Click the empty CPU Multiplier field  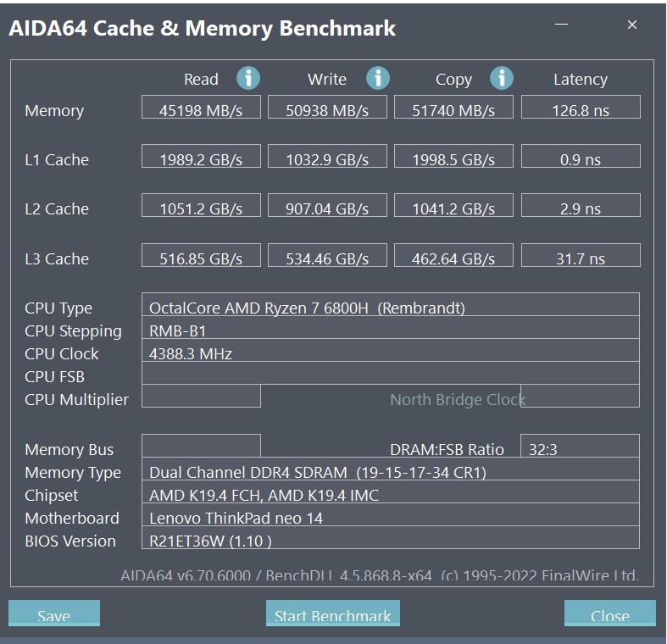(201, 396)
